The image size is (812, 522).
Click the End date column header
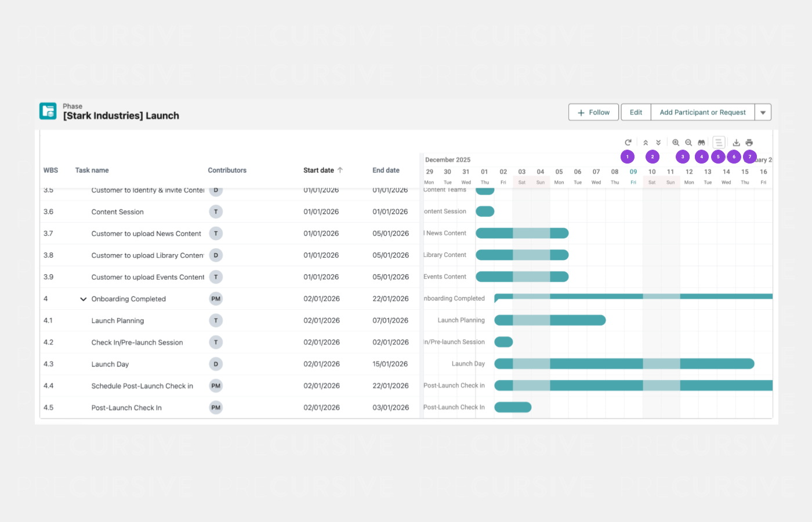click(386, 171)
